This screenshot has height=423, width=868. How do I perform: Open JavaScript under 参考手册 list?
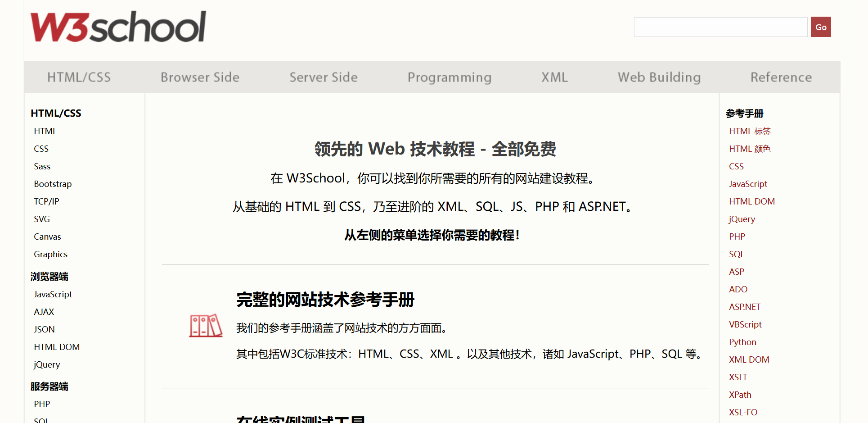(x=748, y=184)
